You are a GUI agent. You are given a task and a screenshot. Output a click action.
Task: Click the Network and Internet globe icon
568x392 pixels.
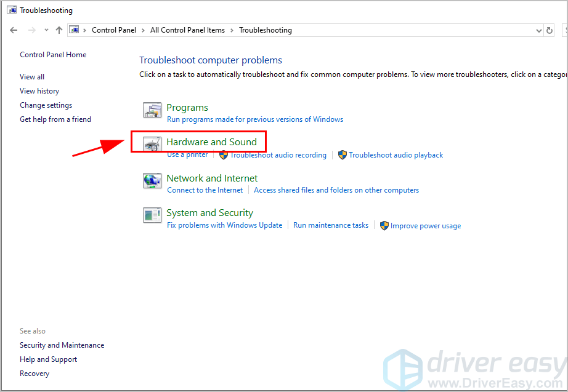[x=152, y=180]
